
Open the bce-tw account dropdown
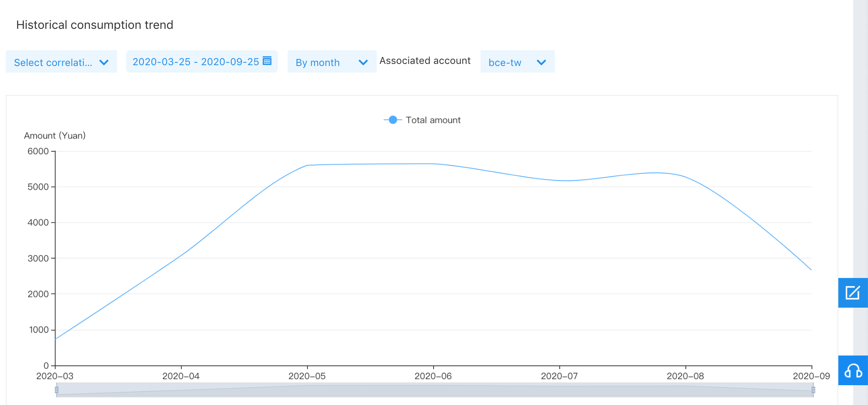tap(517, 62)
